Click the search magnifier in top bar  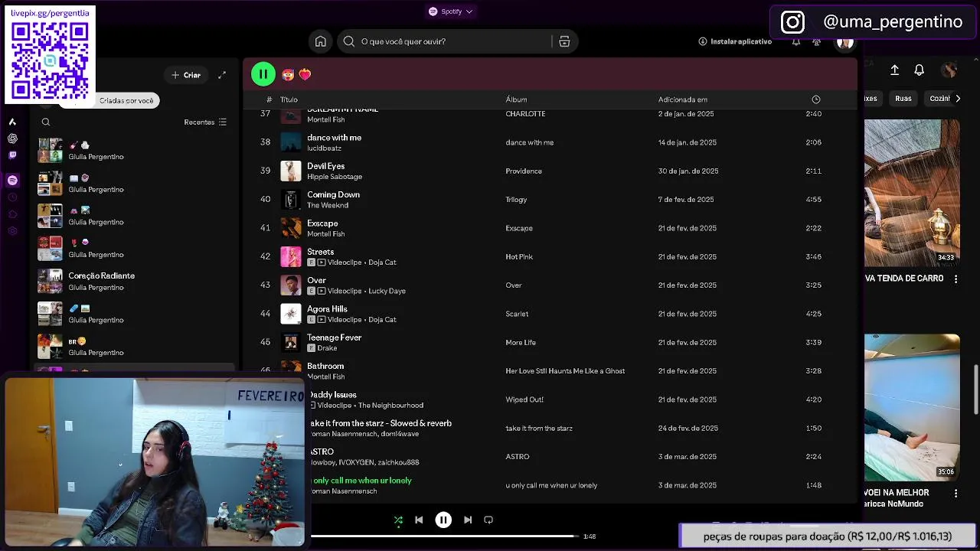pos(349,41)
